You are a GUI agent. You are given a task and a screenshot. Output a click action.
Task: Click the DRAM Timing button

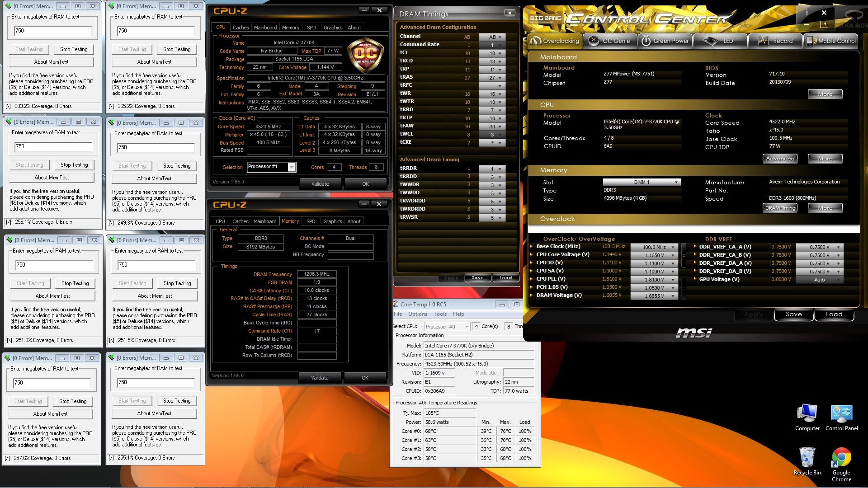780,208
